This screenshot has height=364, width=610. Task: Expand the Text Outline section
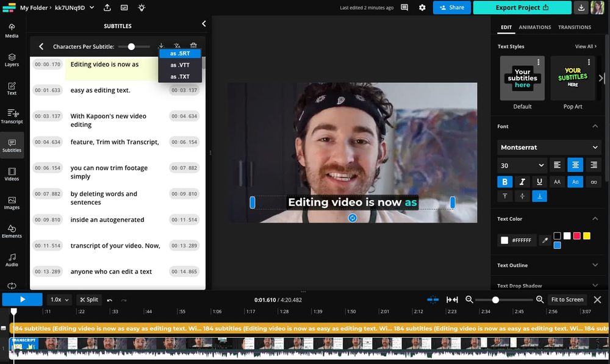click(x=548, y=265)
